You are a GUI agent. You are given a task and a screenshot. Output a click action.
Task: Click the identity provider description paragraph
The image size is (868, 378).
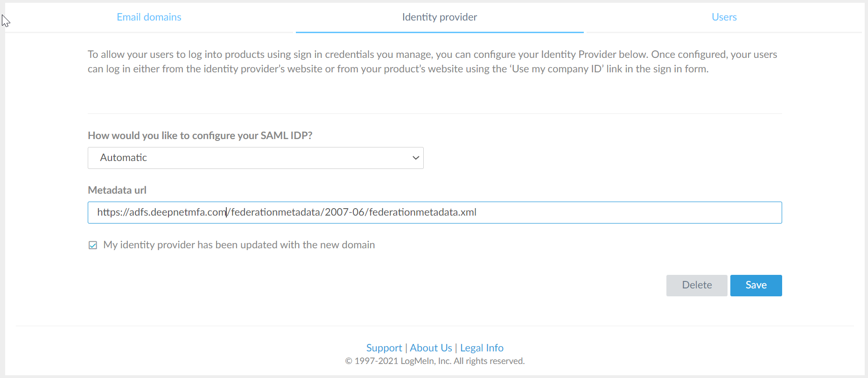[432, 62]
